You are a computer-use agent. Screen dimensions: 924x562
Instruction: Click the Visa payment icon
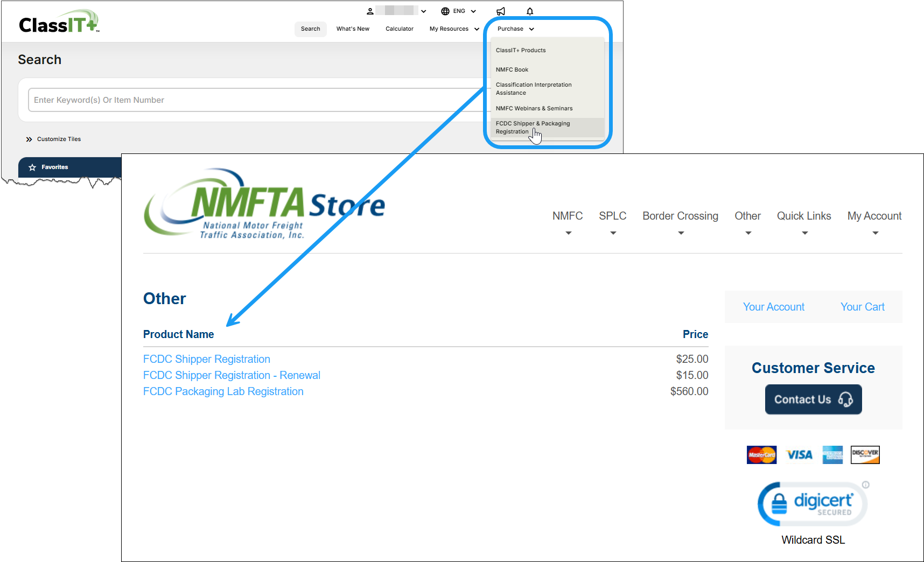coord(799,454)
